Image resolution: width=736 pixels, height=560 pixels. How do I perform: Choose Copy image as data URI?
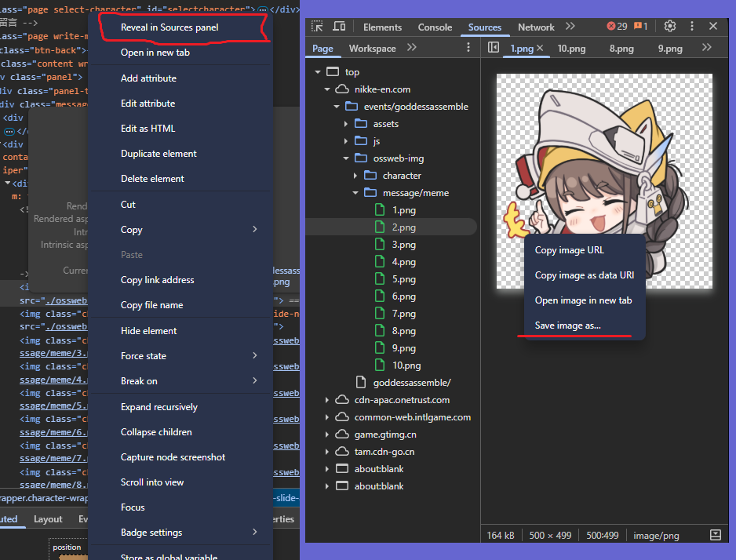(585, 275)
